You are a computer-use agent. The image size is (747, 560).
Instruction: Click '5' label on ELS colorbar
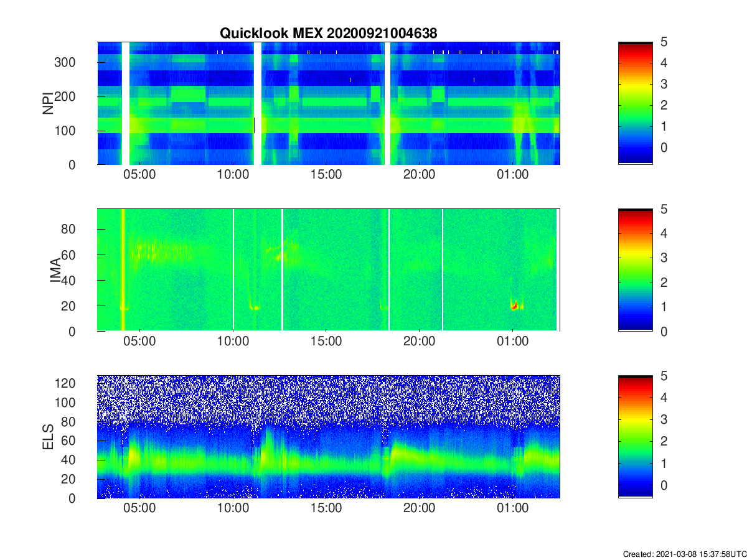point(664,376)
